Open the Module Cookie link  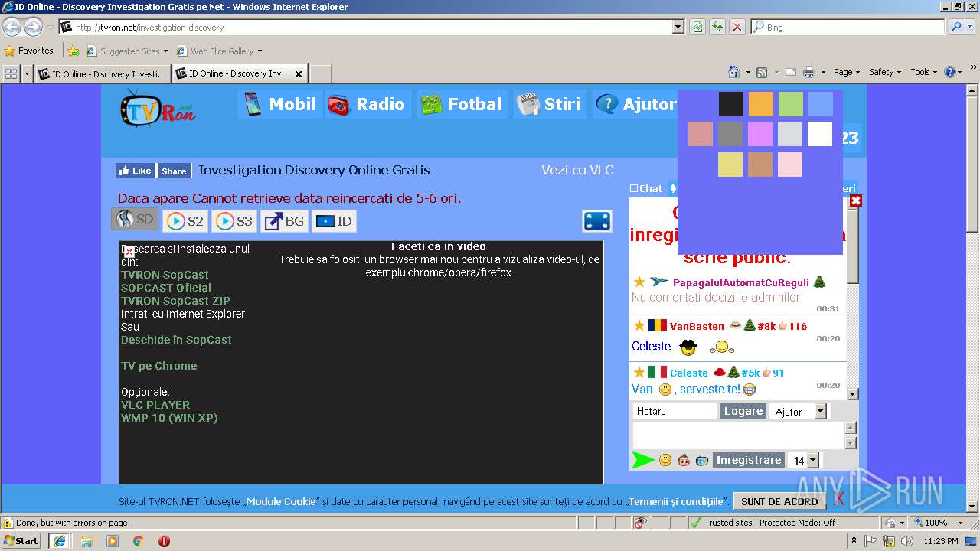(x=281, y=501)
